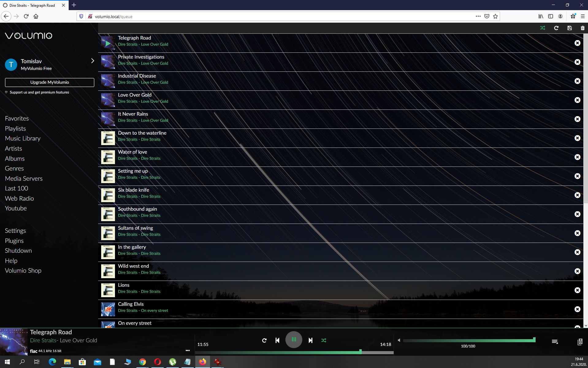
Task: Open Artists in the sidebar
Action: click(x=13, y=148)
